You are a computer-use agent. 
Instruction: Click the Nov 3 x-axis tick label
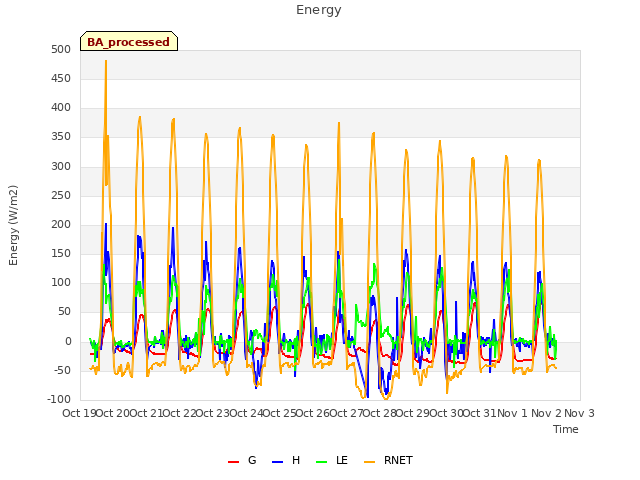pos(579,413)
